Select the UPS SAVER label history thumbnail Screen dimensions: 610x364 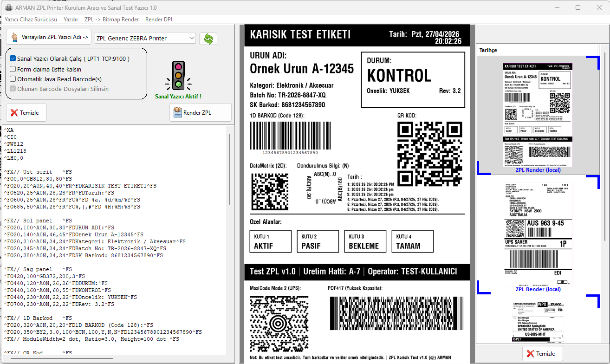pyautogui.click(x=538, y=234)
